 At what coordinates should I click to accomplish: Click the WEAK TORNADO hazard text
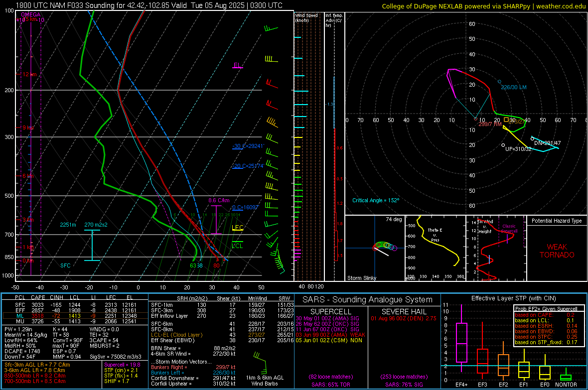coord(557,251)
